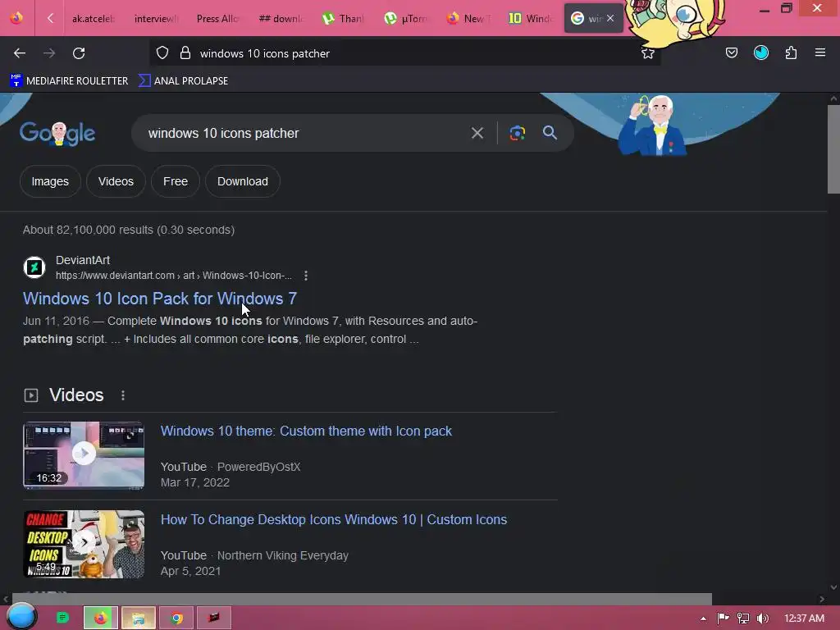Open the Firefox View icon in tab bar
This screenshot has height=630, width=840.
click(16, 18)
